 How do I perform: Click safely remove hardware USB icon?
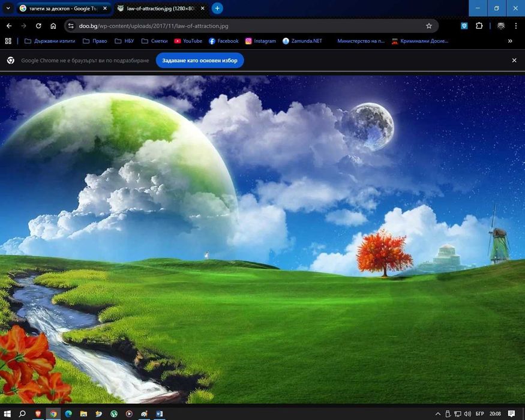point(448,414)
